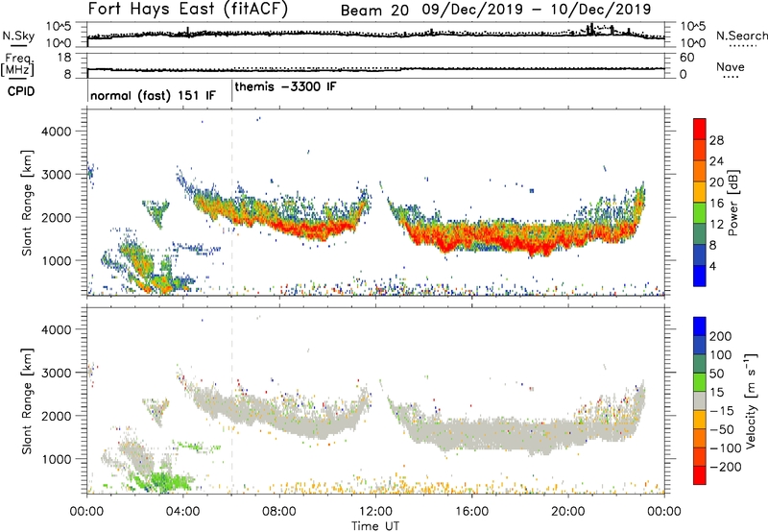
Task: Select the "normal (fast) 151 IF" mode label
Action: click(153, 95)
